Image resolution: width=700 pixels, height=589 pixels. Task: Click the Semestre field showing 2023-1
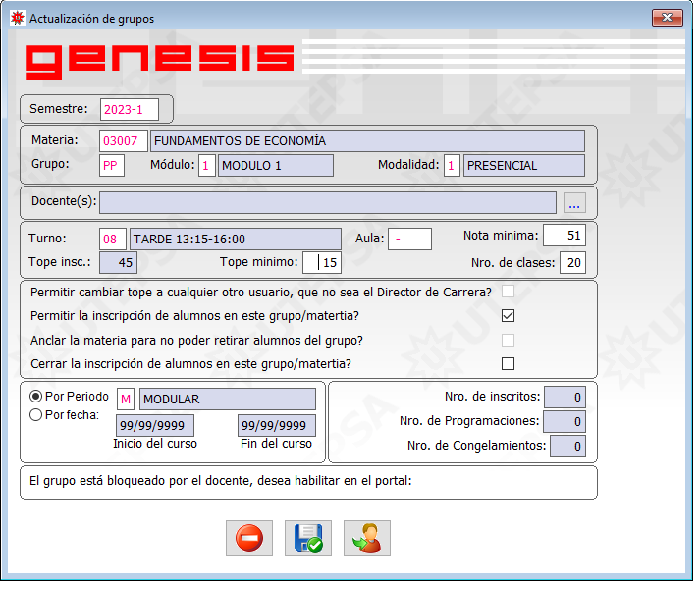point(130,109)
